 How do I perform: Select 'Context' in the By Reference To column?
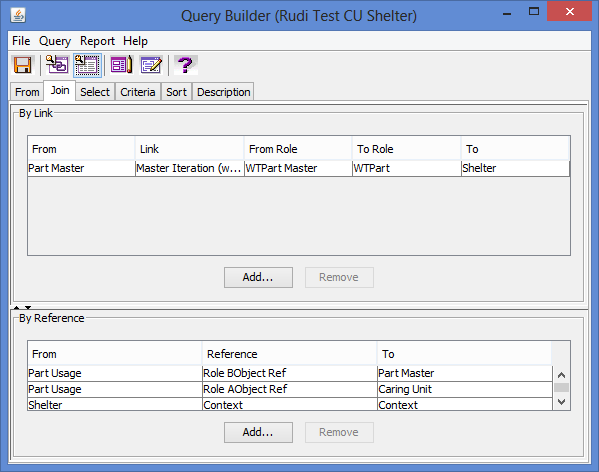[x=465, y=404]
